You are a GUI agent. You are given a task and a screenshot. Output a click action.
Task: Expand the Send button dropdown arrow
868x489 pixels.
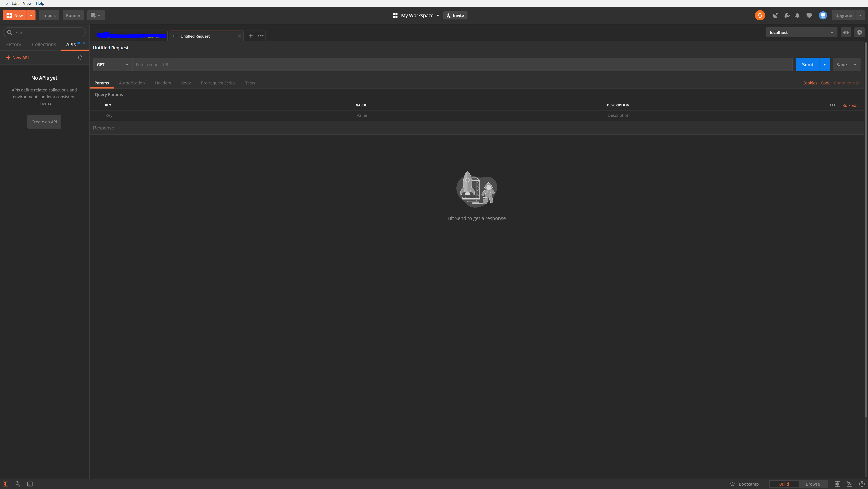tap(825, 65)
